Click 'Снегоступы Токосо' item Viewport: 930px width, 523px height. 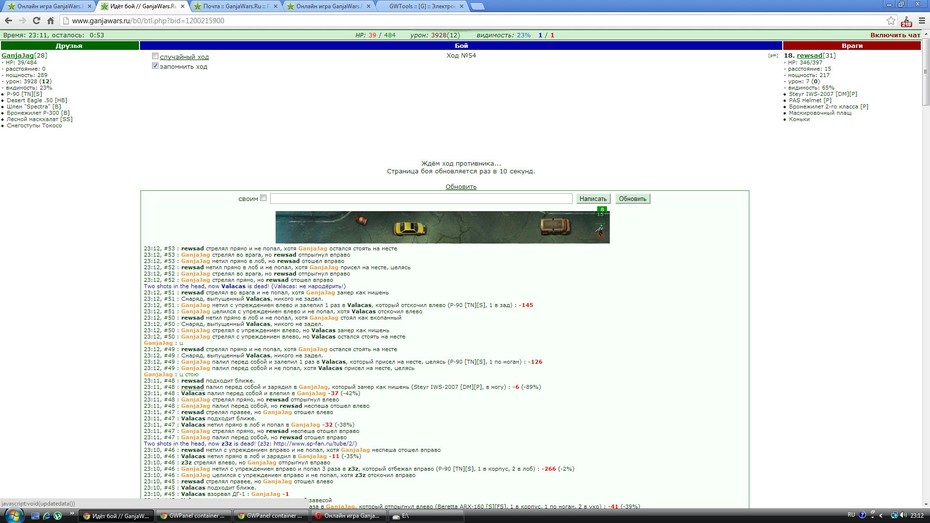34,125
